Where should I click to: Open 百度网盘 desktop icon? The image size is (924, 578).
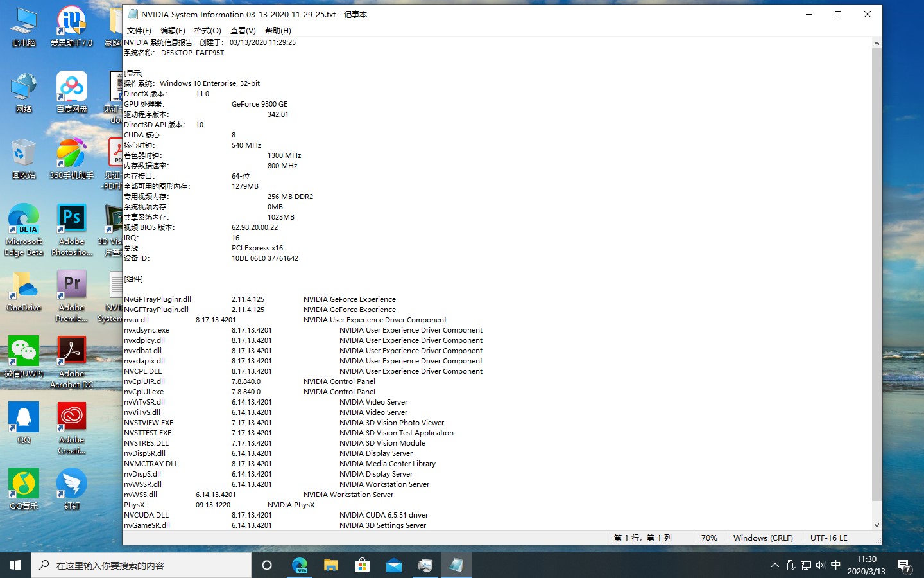pyautogui.click(x=71, y=93)
